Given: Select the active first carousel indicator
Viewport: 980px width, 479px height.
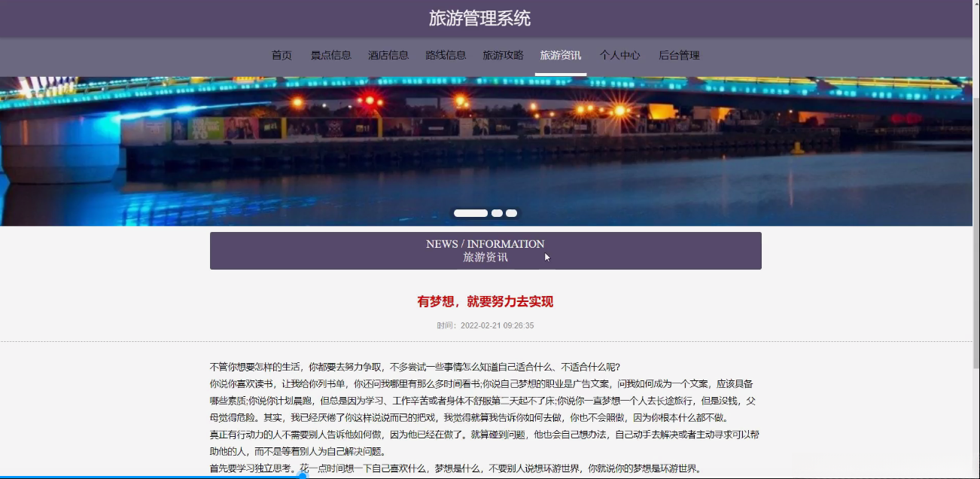Looking at the screenshot, I should [470, 213].
